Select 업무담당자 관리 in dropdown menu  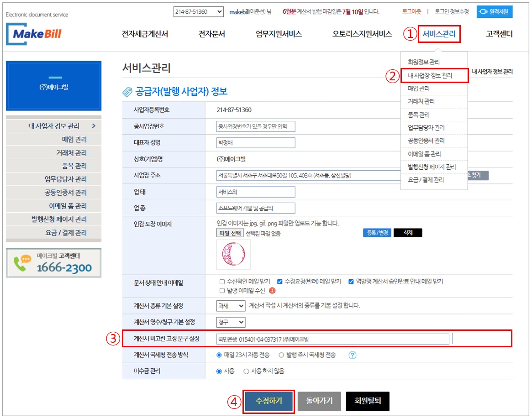(426, 127)
